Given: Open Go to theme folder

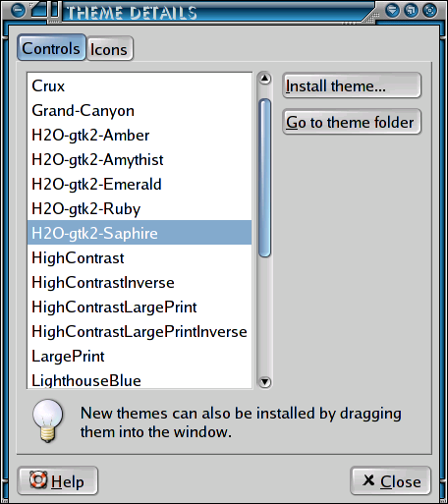Looking at the screenshot, I should click(352, 122).
